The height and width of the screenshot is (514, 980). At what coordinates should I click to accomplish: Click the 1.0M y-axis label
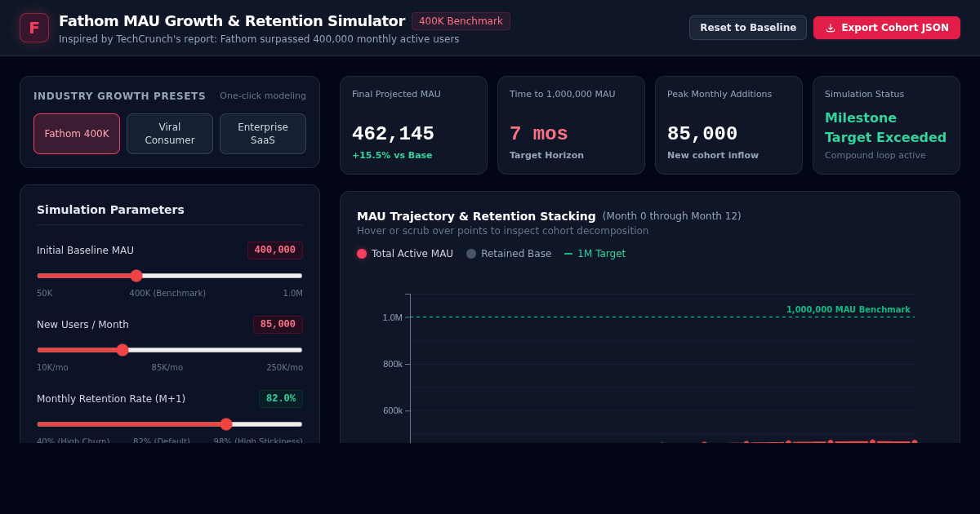[392, 317]
